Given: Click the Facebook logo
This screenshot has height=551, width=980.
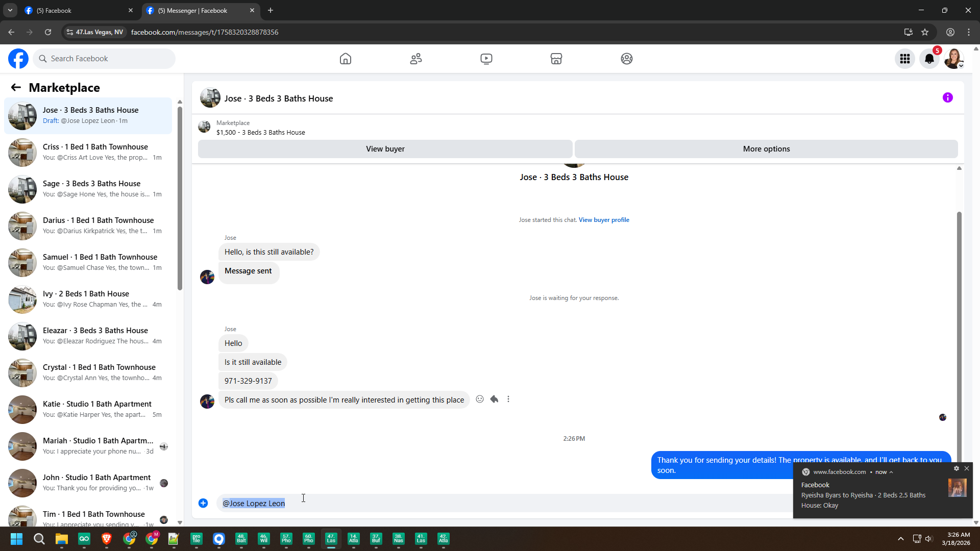Looking at the screenshot, I should point(18,59).
